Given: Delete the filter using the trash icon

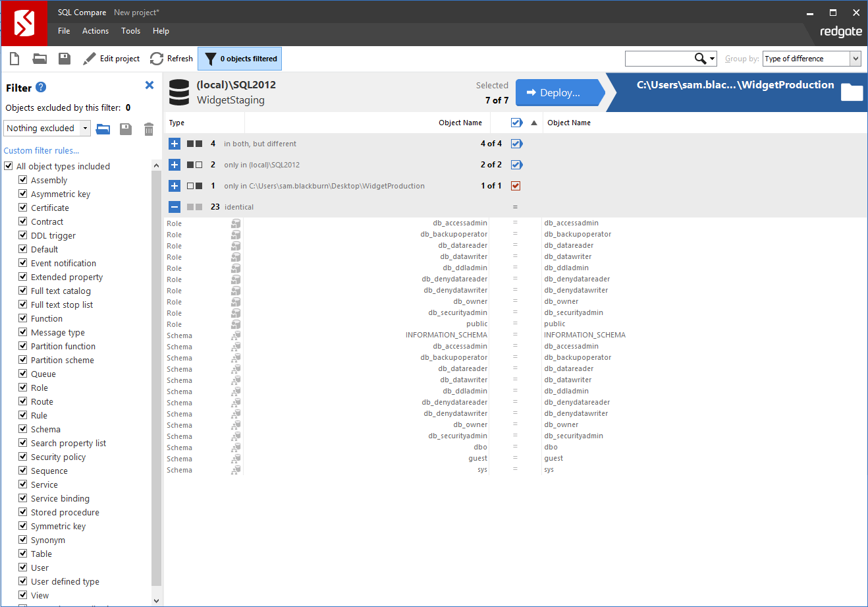Looking at the screenshot, I should click(148, 129).
